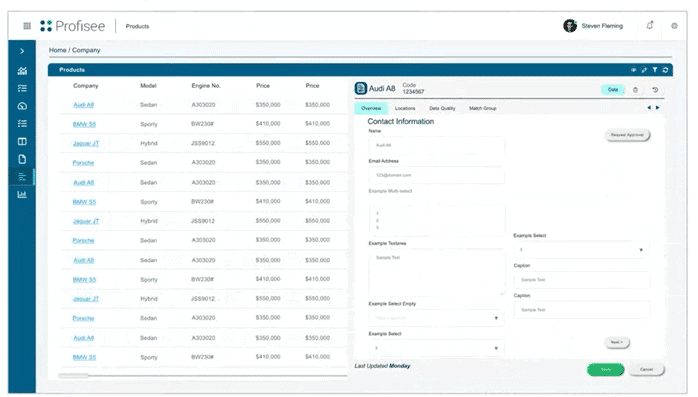Click inside the Example Multi-select list box
The width and height of the screenshot is (698, 397).
pos(436,220)
